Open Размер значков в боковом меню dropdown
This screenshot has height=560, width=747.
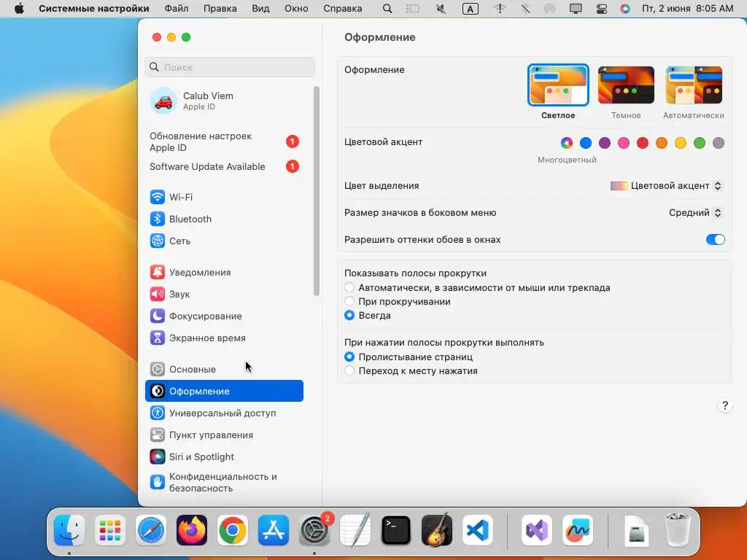pyautogui.click(x=695, y=213)
